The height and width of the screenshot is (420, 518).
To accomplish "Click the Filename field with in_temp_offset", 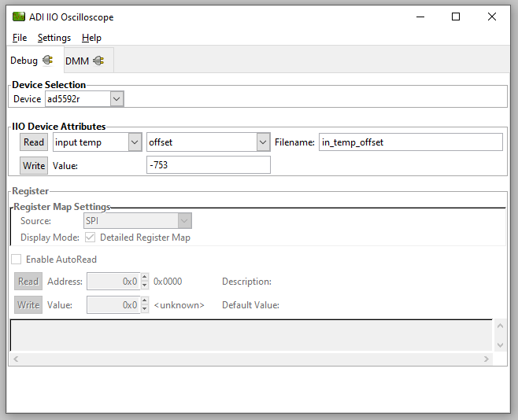I will [410, 142].
